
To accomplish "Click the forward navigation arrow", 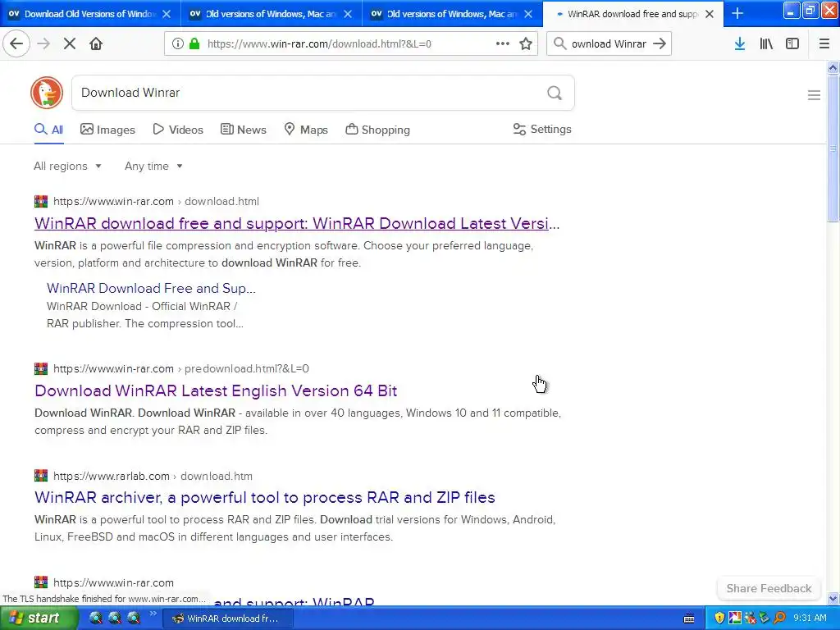I will (x=43, y=44).
